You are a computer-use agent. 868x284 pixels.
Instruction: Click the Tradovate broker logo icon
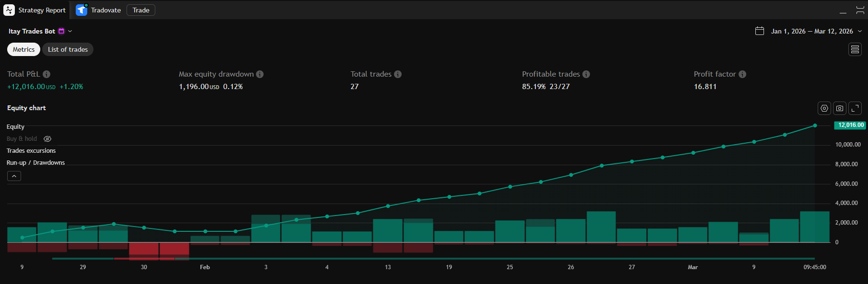81,10
